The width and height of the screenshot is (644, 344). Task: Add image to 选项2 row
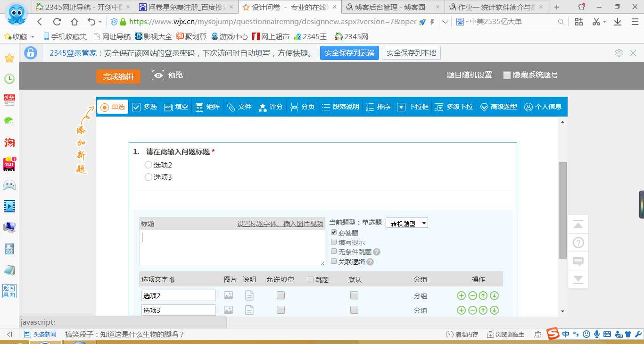(228, 295)
